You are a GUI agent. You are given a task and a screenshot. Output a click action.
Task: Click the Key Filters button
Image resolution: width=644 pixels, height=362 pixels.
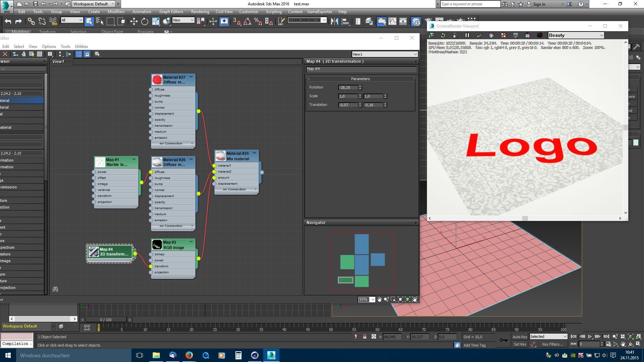click(x=552, y=344)
